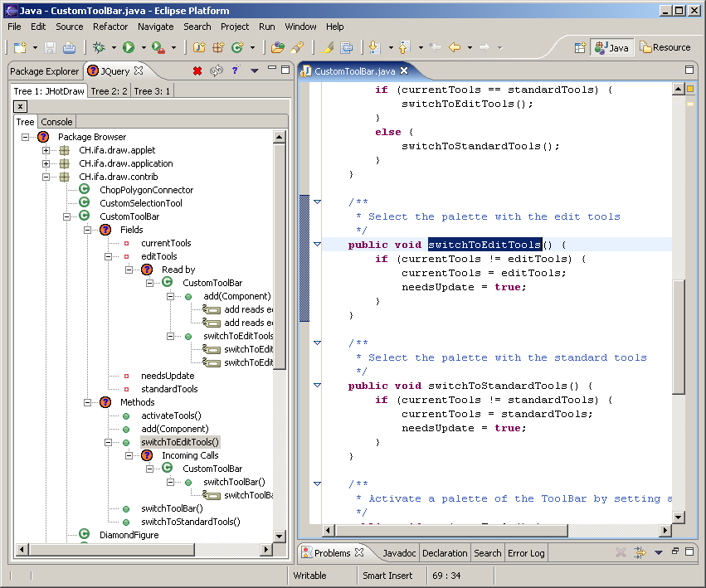Open the Navigate menu
The height and width of the screenshot is (588, 706).
coord(155,27)
